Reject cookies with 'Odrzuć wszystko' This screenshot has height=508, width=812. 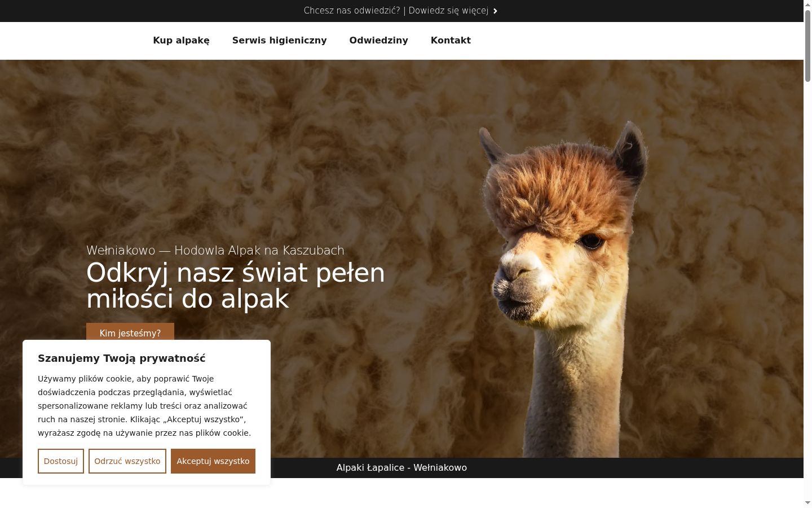point(127,461)
